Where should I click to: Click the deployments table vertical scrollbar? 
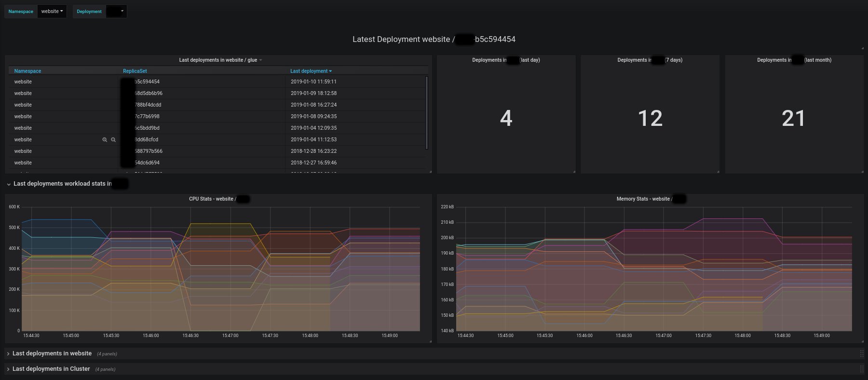click(427, 113)
